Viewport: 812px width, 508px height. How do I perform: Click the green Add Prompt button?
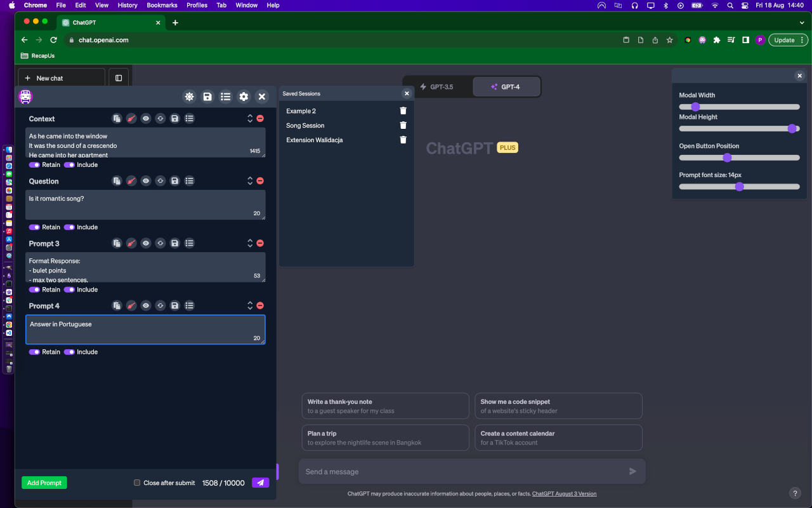pos(44,483)
